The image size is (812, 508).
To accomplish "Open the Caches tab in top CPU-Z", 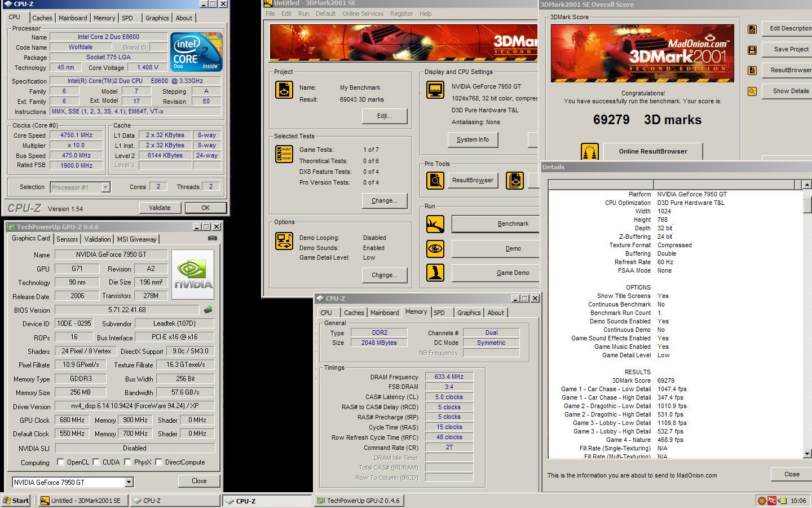I will point(42,18).
